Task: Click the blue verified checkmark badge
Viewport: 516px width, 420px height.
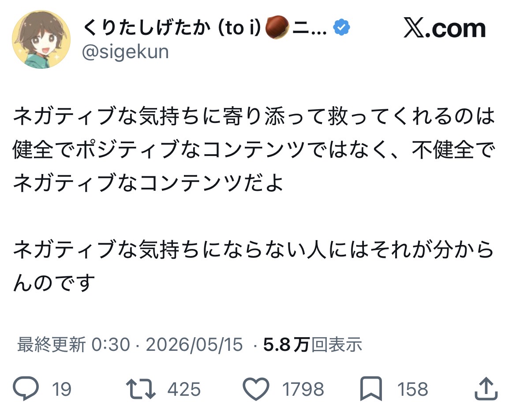Action: coord(342,27)
